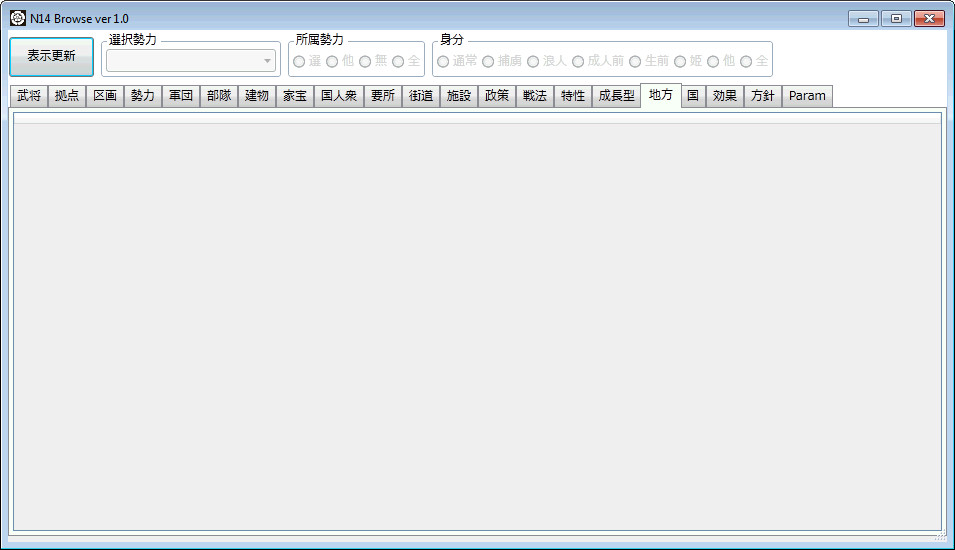Click the resize grip at window corner
This screenshot has width=955, height=550.
pos(939,535)
